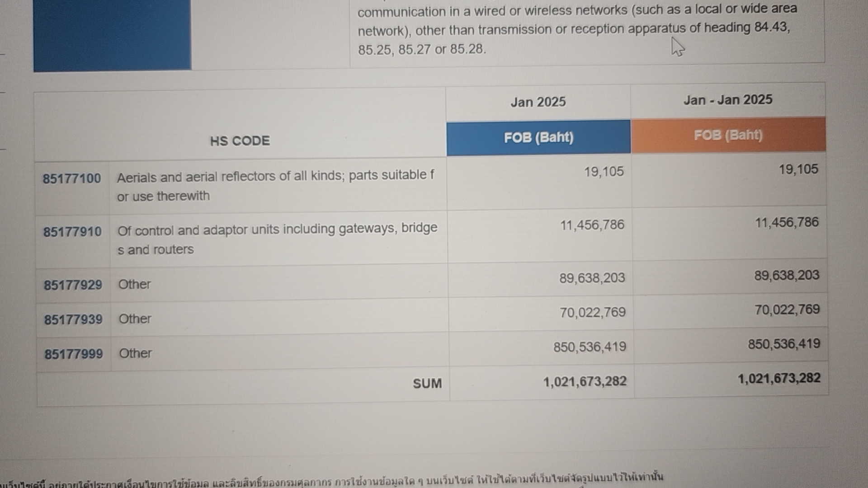Screen dimensions: 868x488
Task: Click the HS CODE column header
Action: tap(240, 141)
